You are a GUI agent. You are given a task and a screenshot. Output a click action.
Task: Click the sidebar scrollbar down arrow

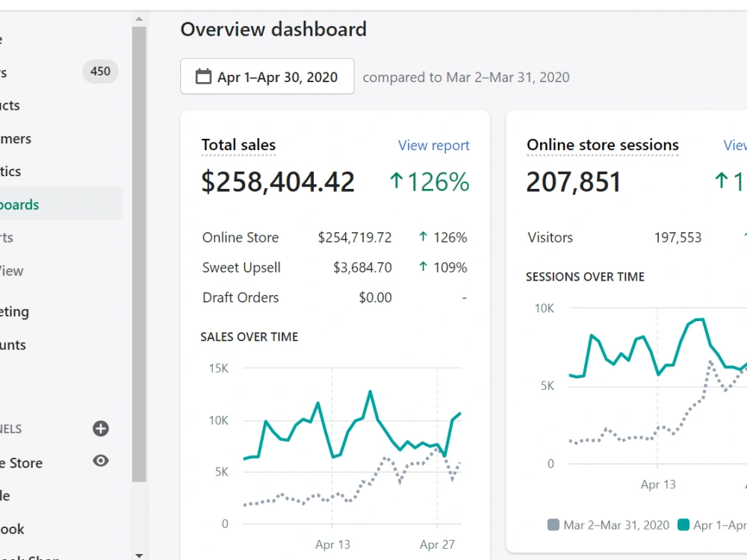[139, 556]
